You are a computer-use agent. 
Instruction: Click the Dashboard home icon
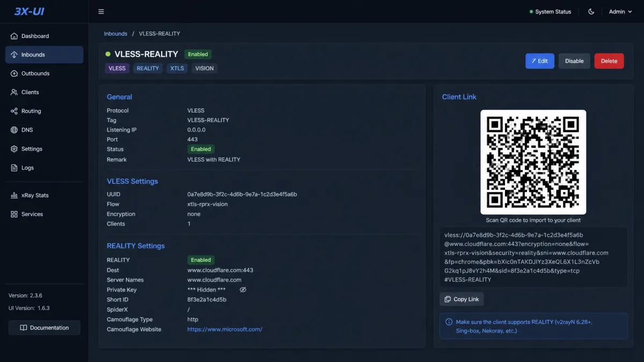point(14,36)
